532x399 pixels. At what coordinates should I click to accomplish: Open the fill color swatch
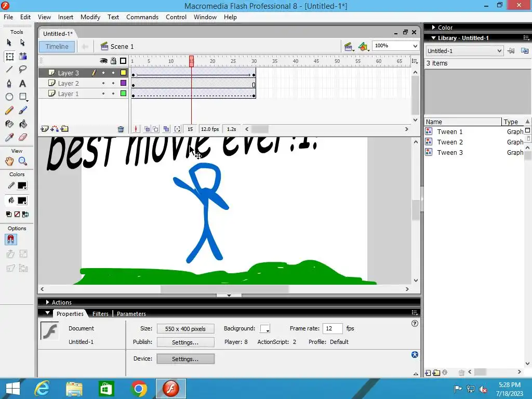(x=22, y=201)
